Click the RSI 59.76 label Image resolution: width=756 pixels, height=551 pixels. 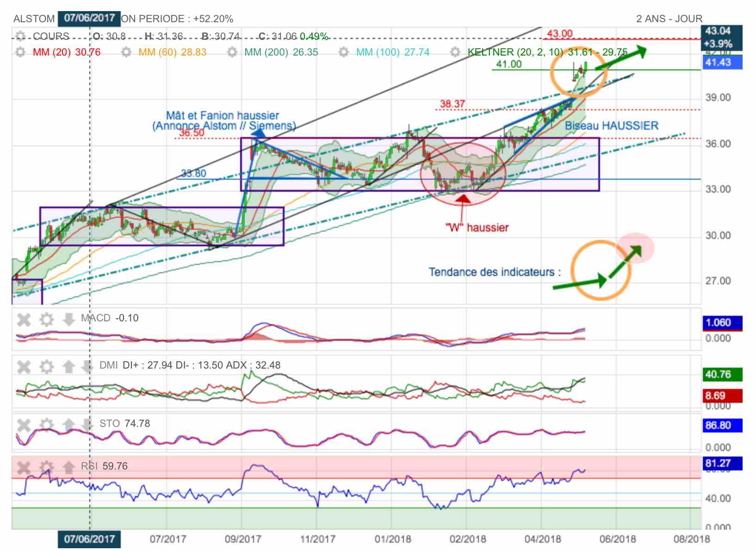104,466
